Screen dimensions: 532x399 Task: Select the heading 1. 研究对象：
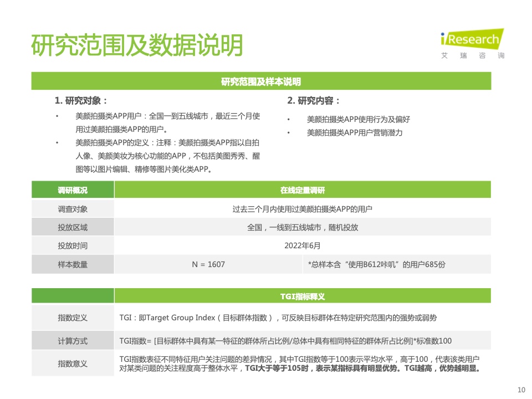point(81,100)
